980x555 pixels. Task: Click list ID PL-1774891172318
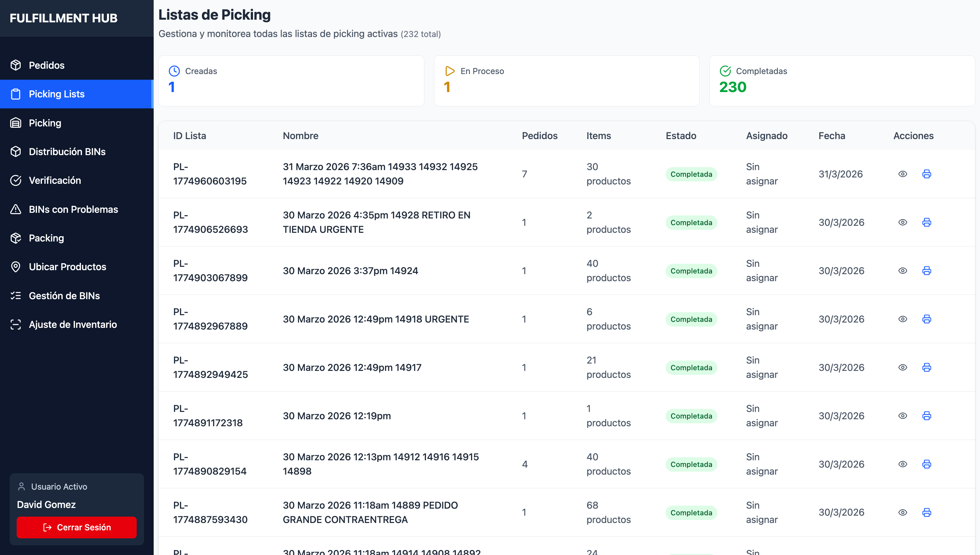[208, 416]
